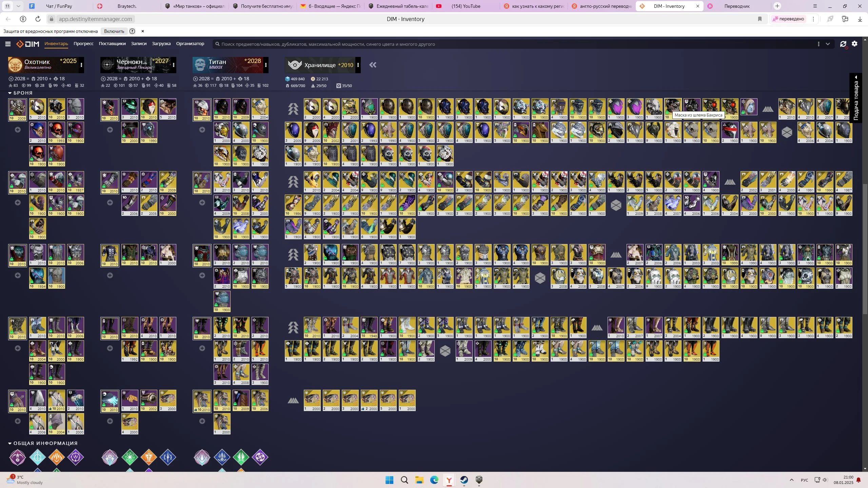Screen dimensions: 868x488
Task: Switch to the Организатор tab
Action: [x=190, y=44]
